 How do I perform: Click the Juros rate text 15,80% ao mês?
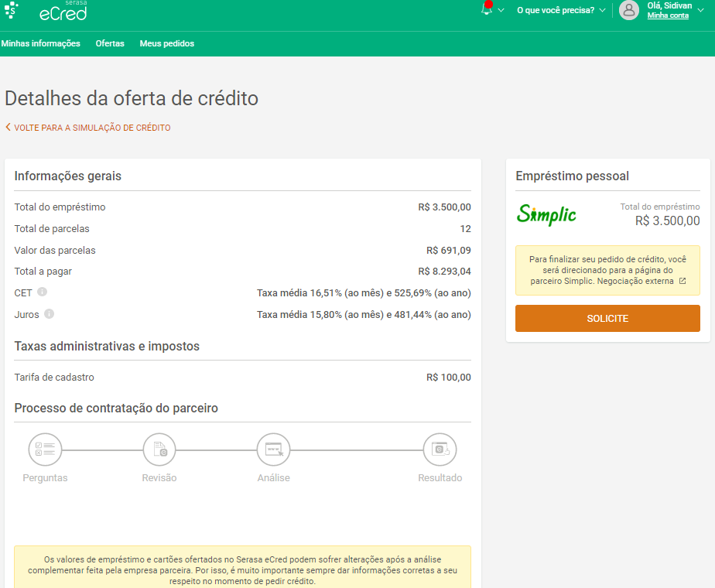click(x=347, y=315)
